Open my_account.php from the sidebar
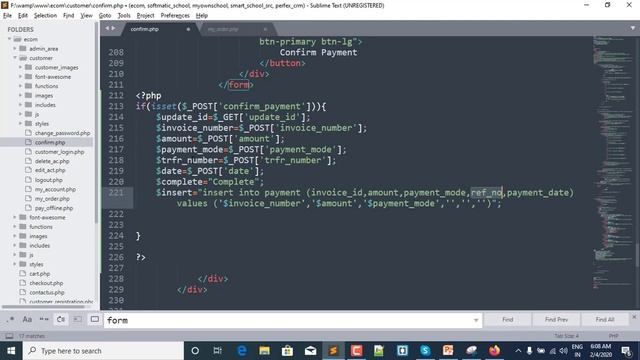 pyautogui.click(x=55, y=189)
